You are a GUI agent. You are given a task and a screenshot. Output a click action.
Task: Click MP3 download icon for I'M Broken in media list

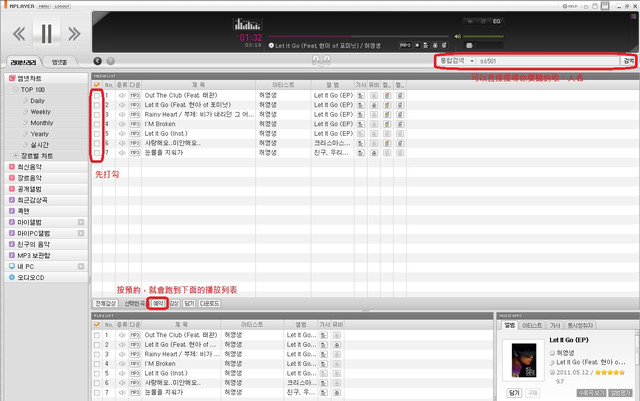(135, 124)
